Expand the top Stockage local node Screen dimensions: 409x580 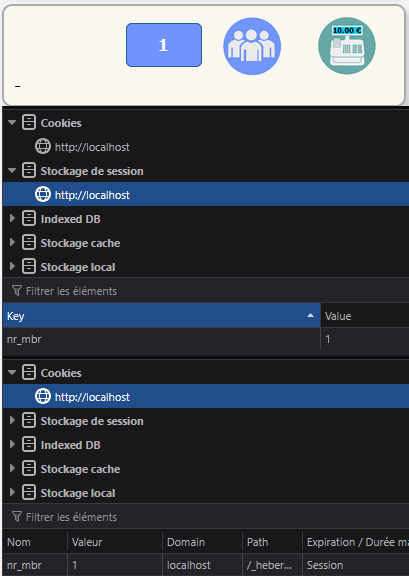coord(12,267)
